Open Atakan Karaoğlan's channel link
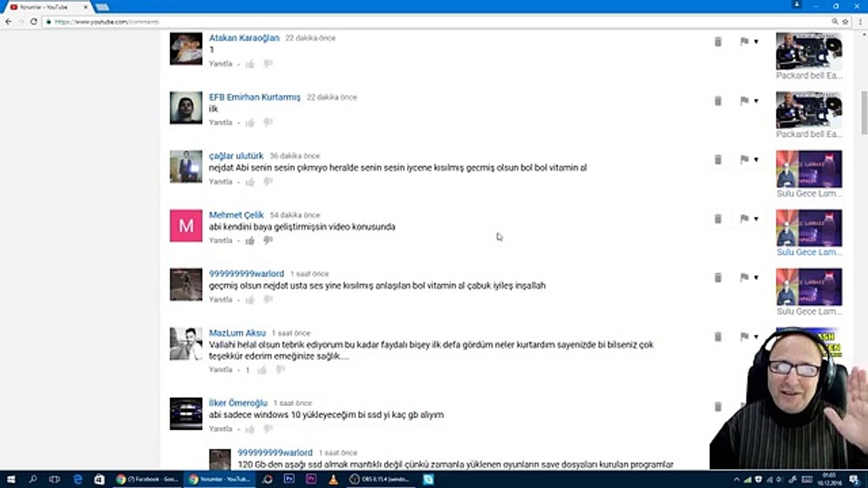 (244, 38)
